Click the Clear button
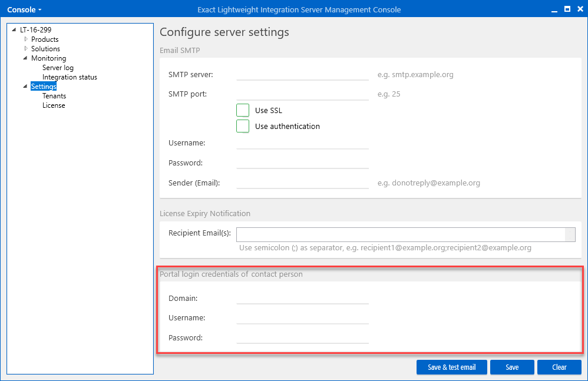The height and width of the screenshot is (381, 588). pos(559,367)
